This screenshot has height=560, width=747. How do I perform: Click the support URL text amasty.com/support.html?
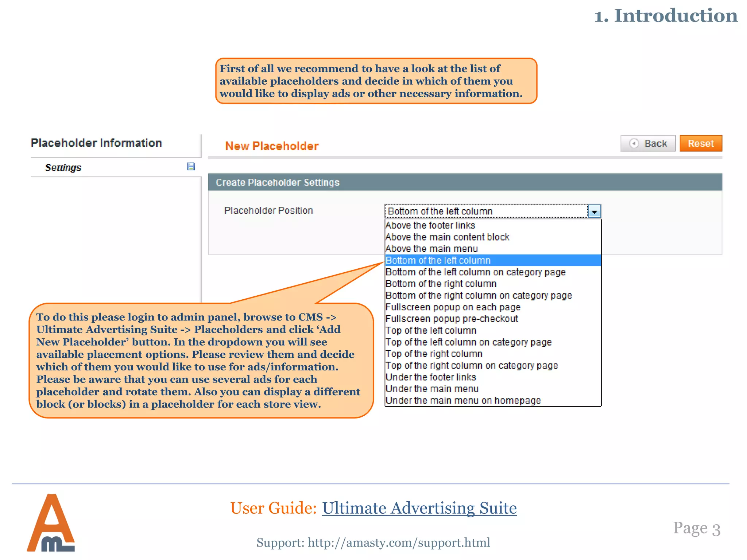coord(399,542)
